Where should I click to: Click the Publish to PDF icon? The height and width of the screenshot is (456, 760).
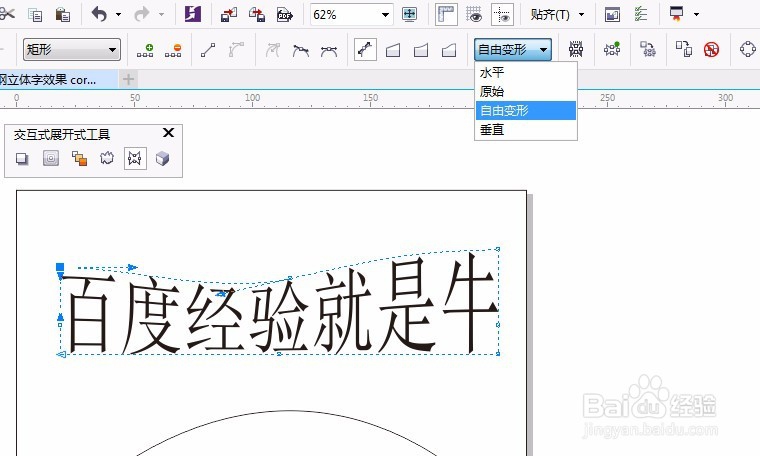pos(285,15)
